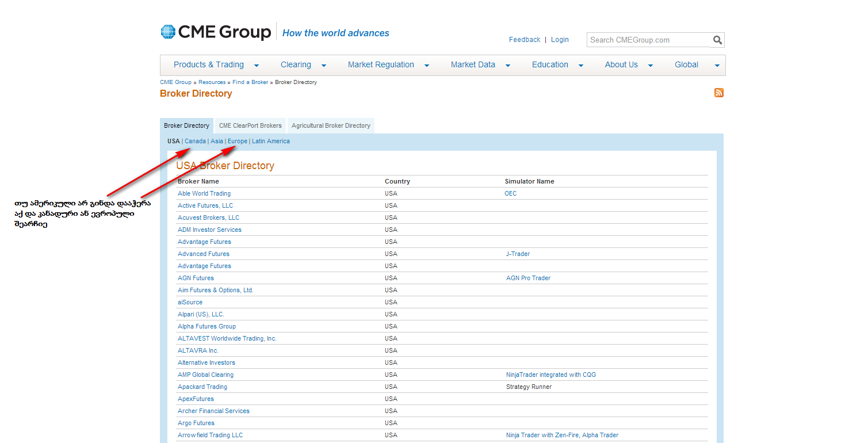Image resolution: width=868 pixels, height=443 pixels.
Task: Open ALTAVRA Inc. broker link
Action: tap(198, 350)
